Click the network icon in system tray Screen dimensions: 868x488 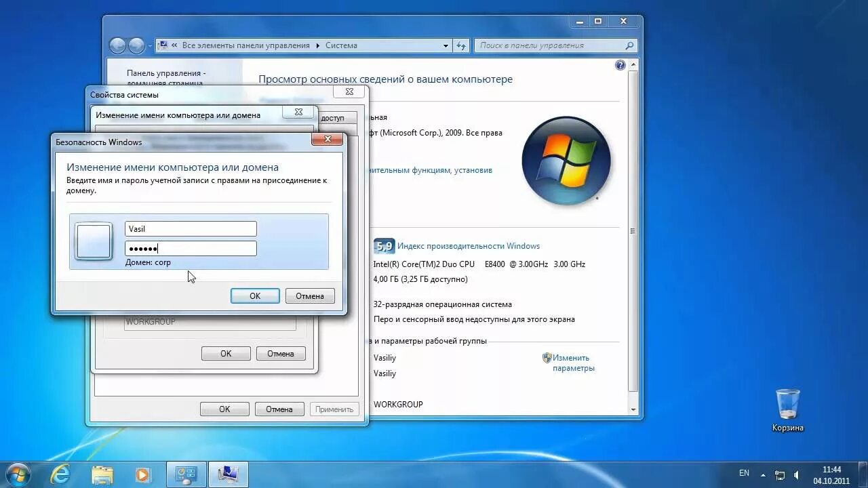coord(781,474)
